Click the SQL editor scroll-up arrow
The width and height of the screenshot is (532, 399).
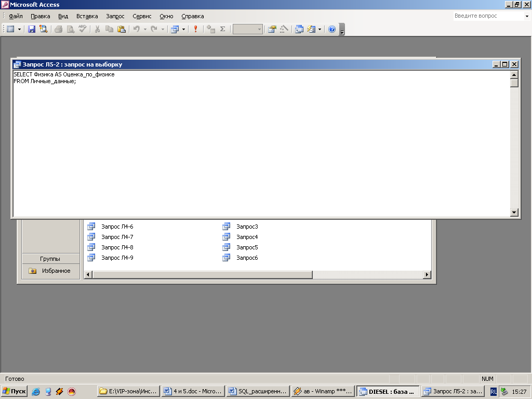(514, 75)
